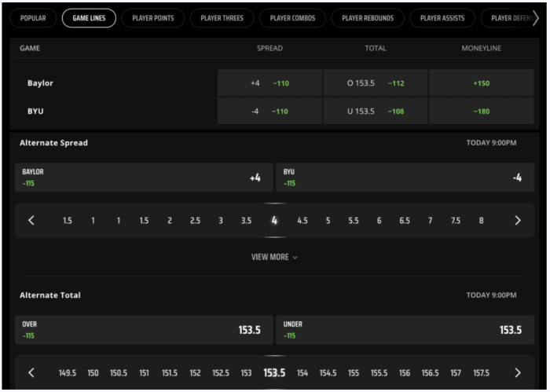Click the BYU team name in game row
This screenshot has width=550, height=392.
(x=35, y=111)
